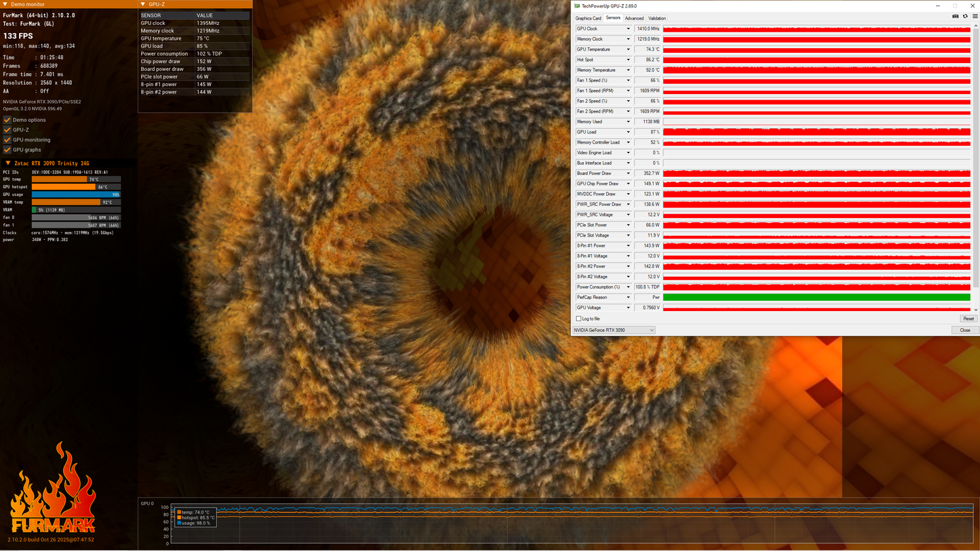
Task: Click the GPU hotspot bar showing 86°C
Action: click(x=76, y=187)
